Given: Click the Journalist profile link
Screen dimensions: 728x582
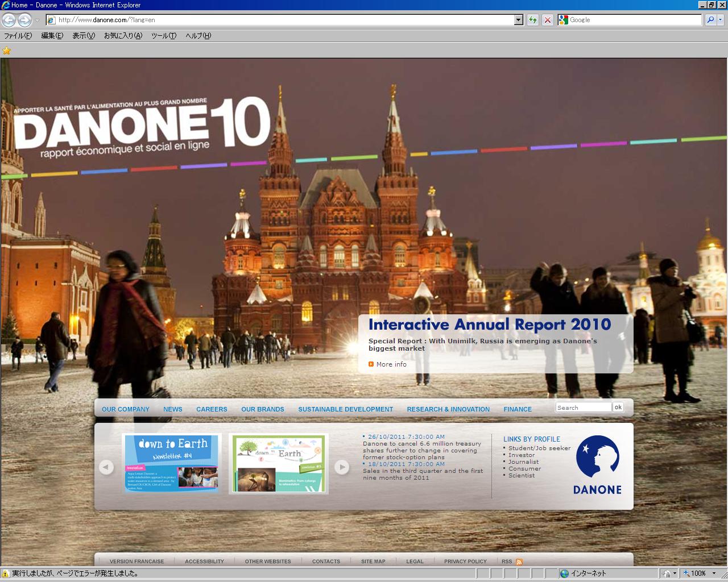Looking at the screenshot, I should 523,462.
